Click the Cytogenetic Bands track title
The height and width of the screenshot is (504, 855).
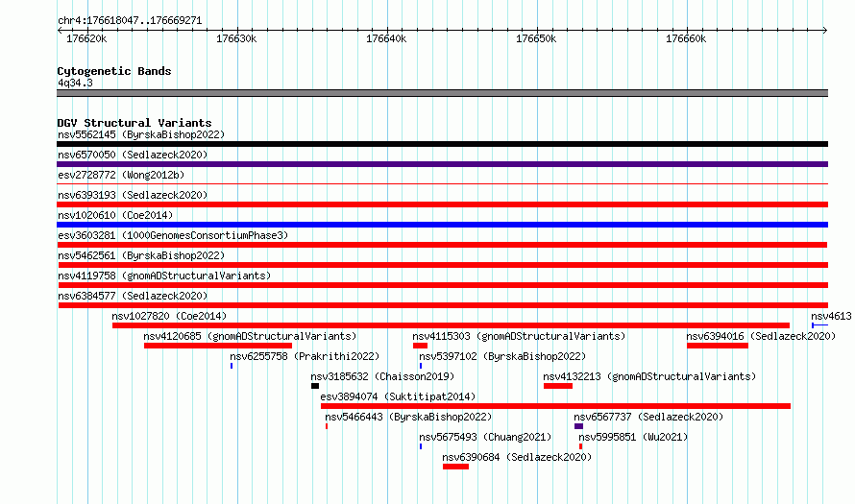pyautogui.click(x=114, y=71)
